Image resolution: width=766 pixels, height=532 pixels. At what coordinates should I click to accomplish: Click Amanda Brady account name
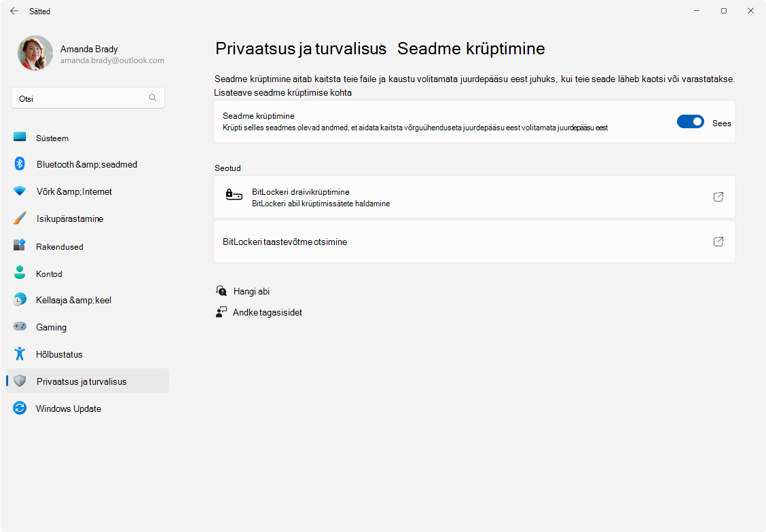pos(89,49)
